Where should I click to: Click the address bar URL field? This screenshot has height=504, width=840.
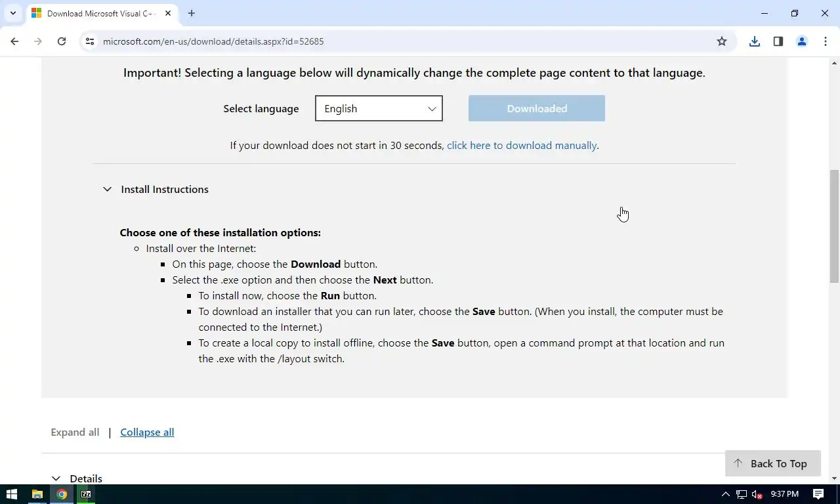coord(407,41)
